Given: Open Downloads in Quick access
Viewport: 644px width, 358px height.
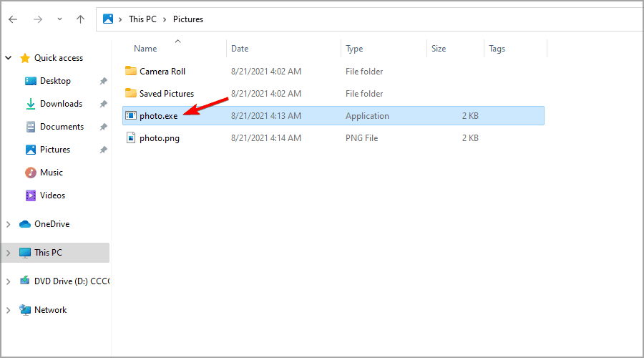Looking at the screenshot, I should pyautogui.click(x=62, y=104).
